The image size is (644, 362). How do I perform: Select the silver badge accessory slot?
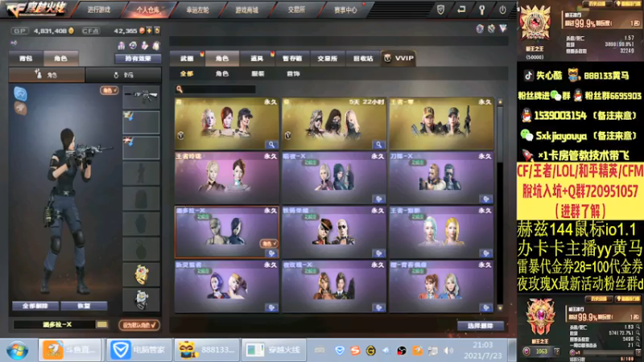click(141, 299)
